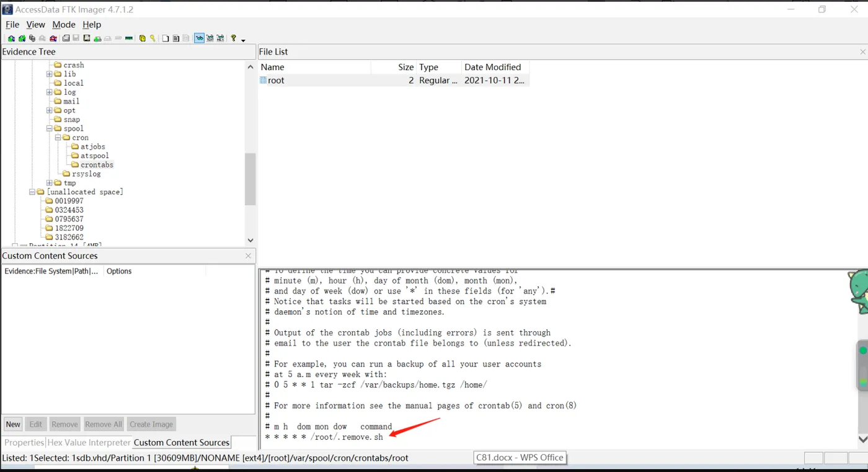Close the Custom Content Sources pane
The width and height of the screenshot is (868, 472).
pyautogui.click(x=248, y=256)
